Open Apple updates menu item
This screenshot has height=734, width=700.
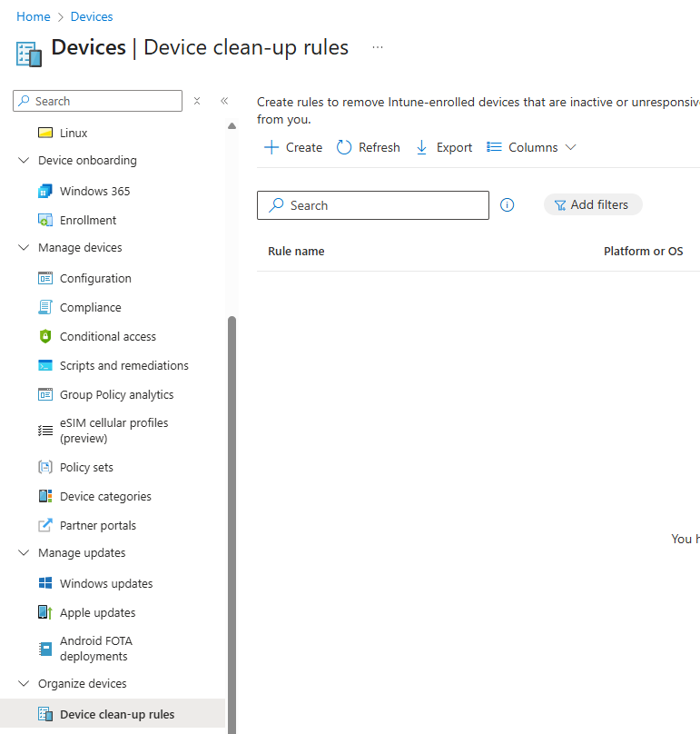click(x=97, y=612)
